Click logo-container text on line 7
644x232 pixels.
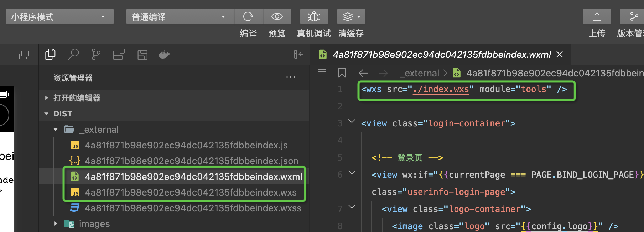485,209
